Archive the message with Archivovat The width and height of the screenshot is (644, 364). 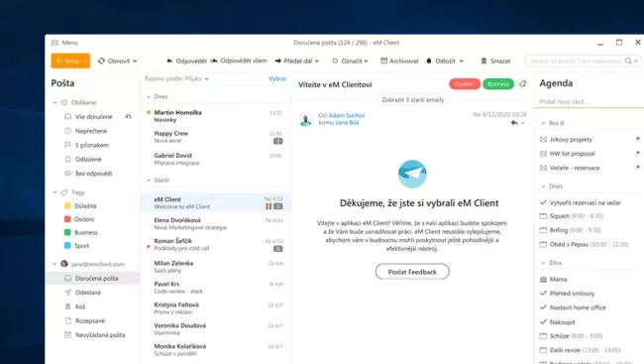pos(399,61)
